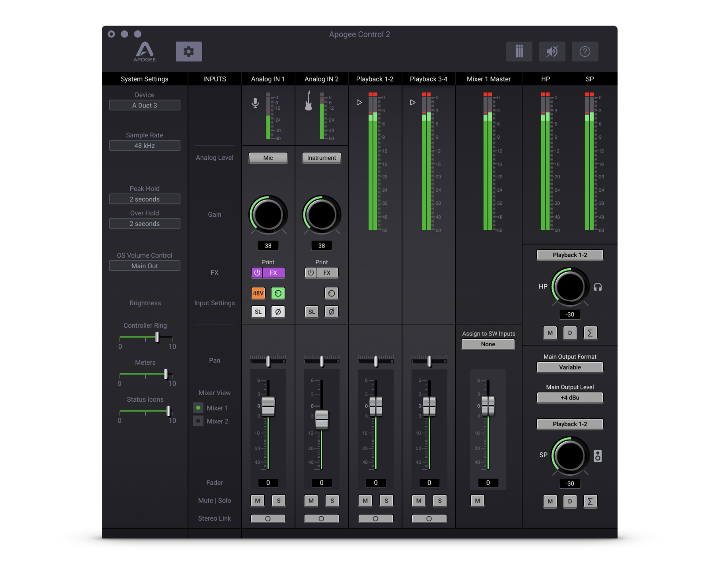
Task: Click the Analog IN 2 fader handle
Action: click(x=321, y=419)
